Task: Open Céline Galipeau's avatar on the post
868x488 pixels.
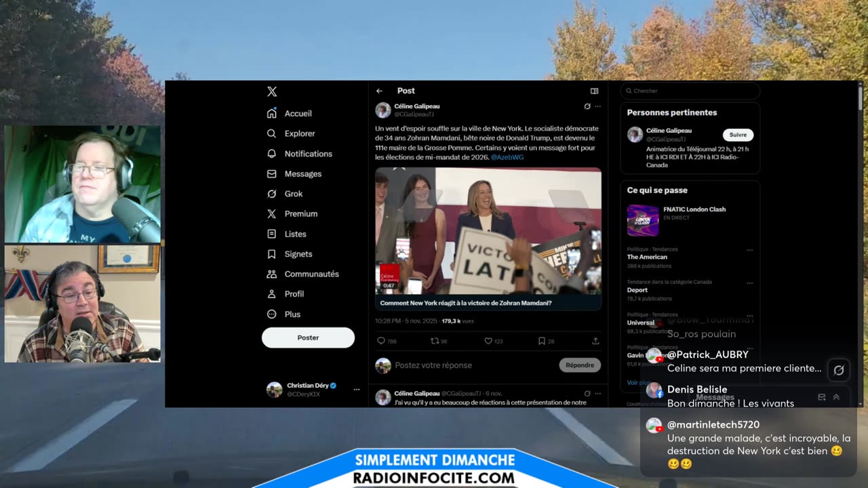Action: click(x=383, y=110)
